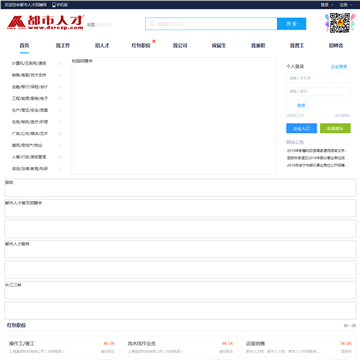
Task: Expand the 生物/制药/医疗/护理 category arrow
Action: pyautogui.click(x=60, y=122)
